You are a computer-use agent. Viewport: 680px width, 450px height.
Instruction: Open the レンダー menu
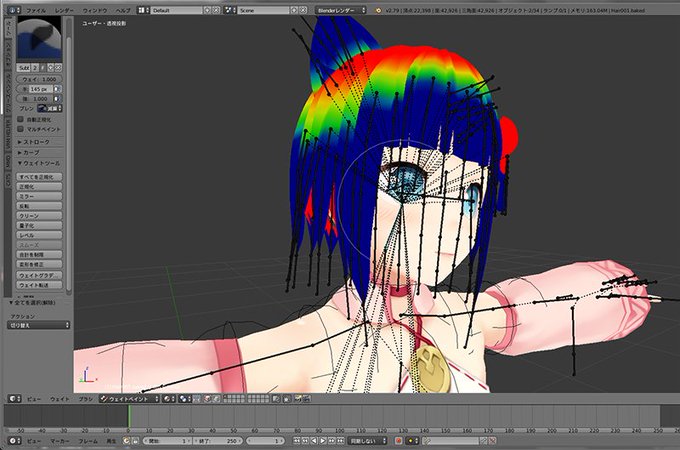click(64, 10)
